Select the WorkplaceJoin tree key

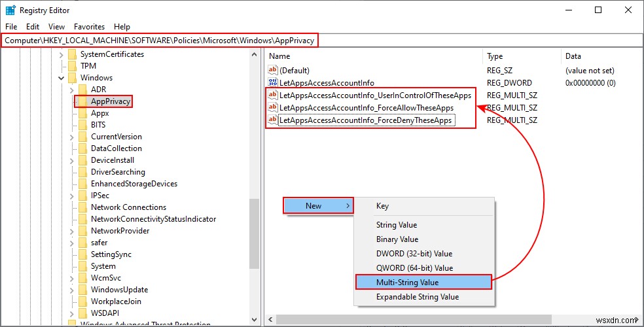click(x=116, y=301)
